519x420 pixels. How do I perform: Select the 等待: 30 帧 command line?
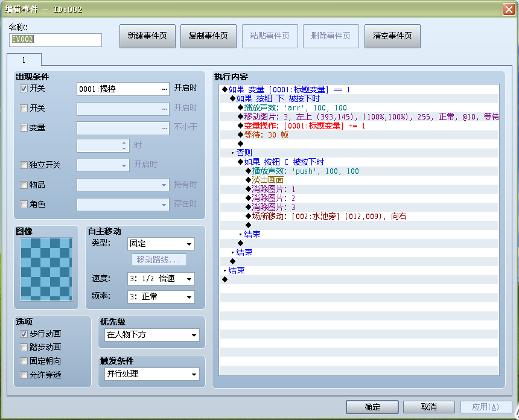coord(359,135)
